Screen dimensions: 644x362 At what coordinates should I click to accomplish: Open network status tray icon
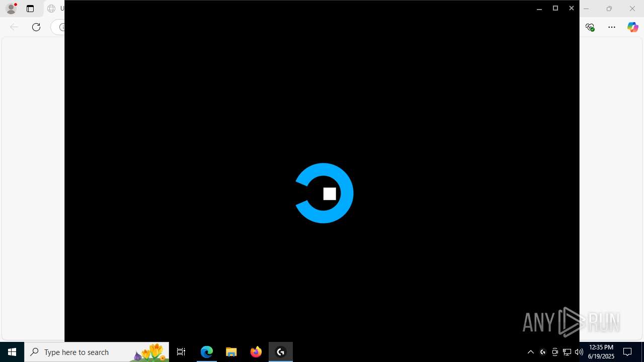pos(567,352)
